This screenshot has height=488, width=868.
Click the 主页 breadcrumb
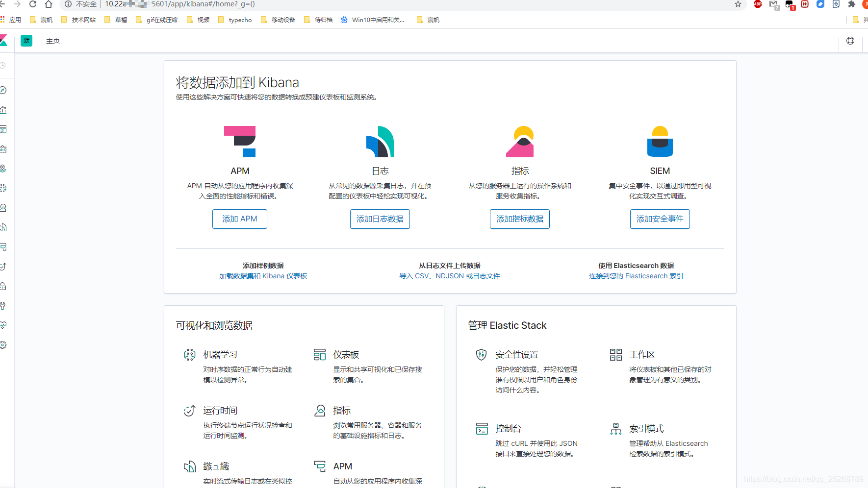[x=53, y=41]
